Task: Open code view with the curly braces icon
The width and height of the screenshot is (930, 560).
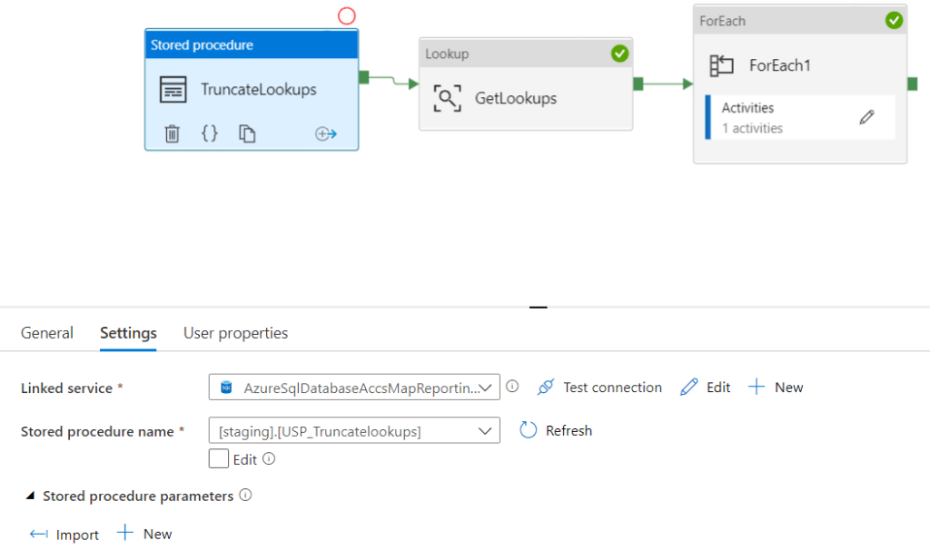Action: coord(210,133)
